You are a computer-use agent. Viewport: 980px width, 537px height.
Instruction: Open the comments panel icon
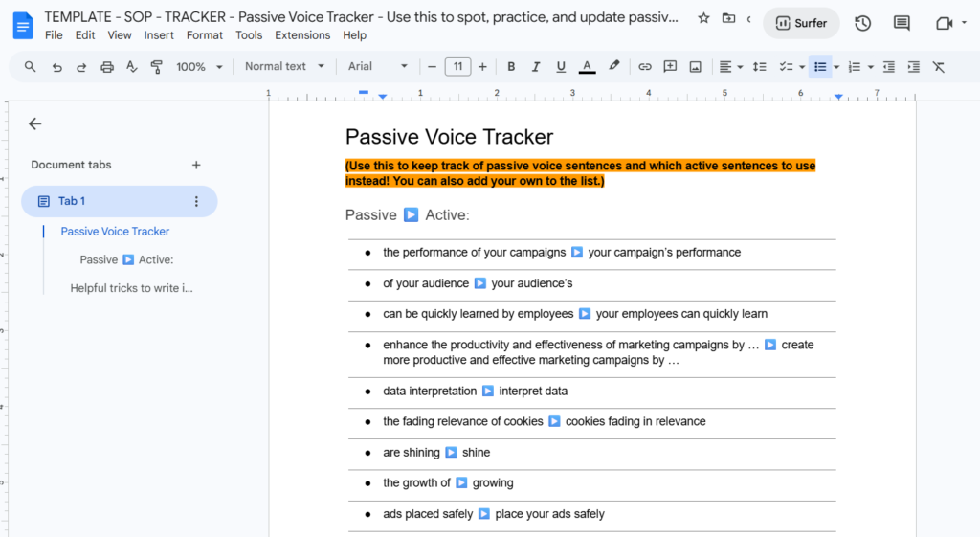tap(902, 24)
